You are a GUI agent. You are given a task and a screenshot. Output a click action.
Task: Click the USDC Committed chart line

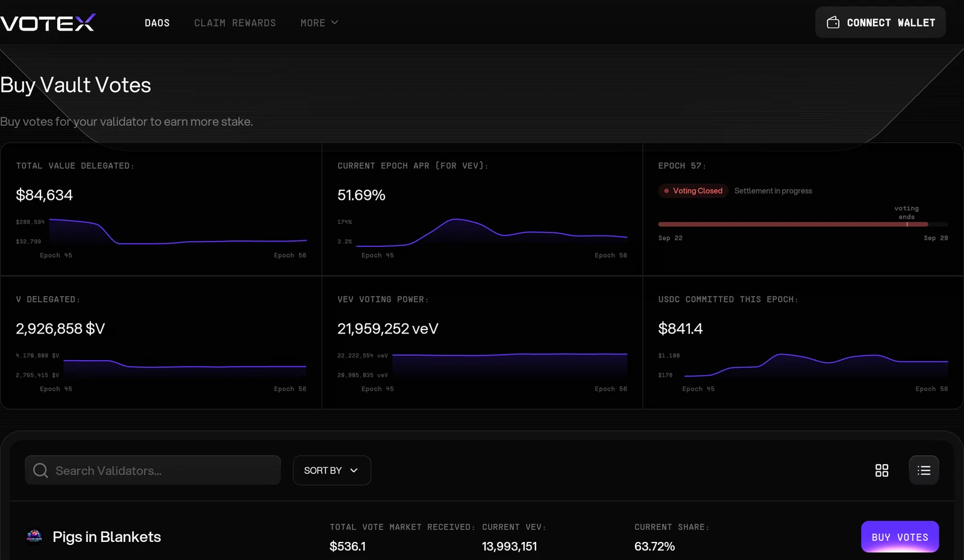(x=816, y=364)
